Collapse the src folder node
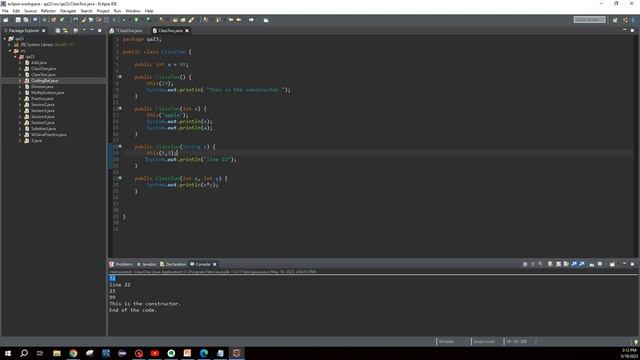 (10, 51)
